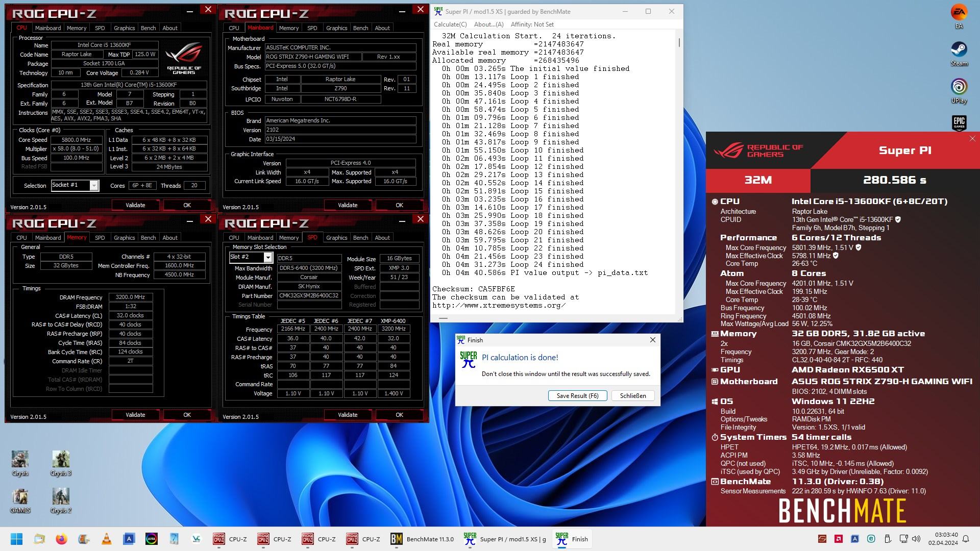Click the http://www.xtremesystems.org/ text
This screenshot has width=980, height=551.
click(x=499, y=305)
